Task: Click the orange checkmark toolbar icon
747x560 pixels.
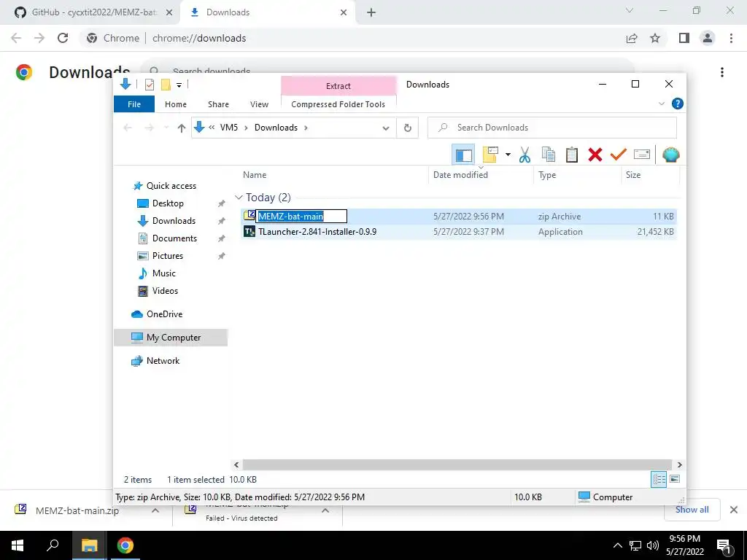Action: pyautogui.click(x=619, y=155)
